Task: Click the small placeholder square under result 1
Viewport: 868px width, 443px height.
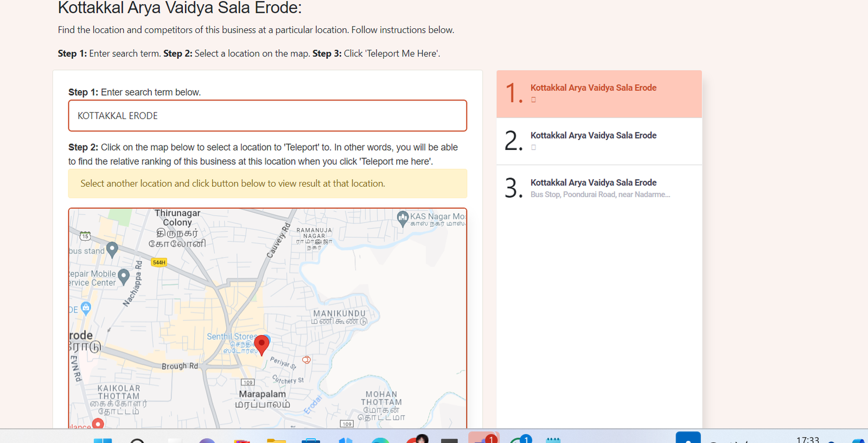Action: pos(533,99)
